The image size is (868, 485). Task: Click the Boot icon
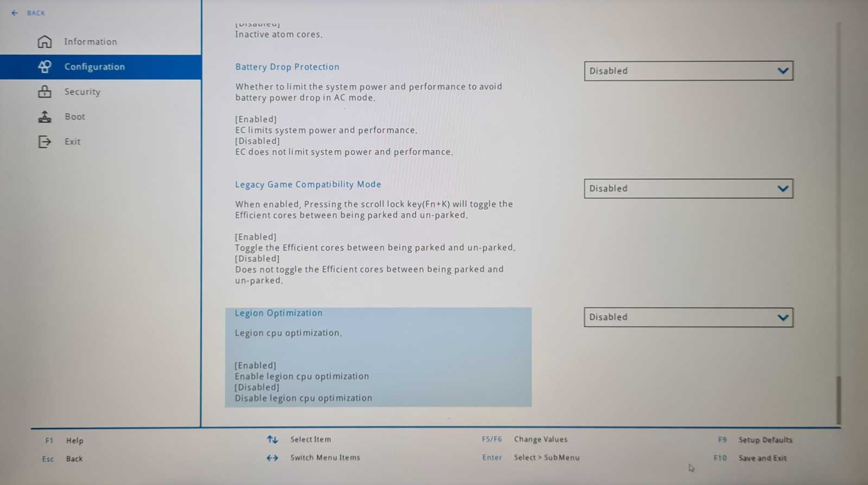point(44,117)
